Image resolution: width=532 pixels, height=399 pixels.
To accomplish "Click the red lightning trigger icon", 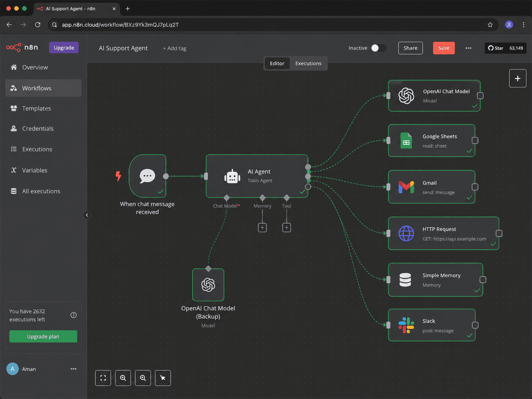I will tap(118, 176).
